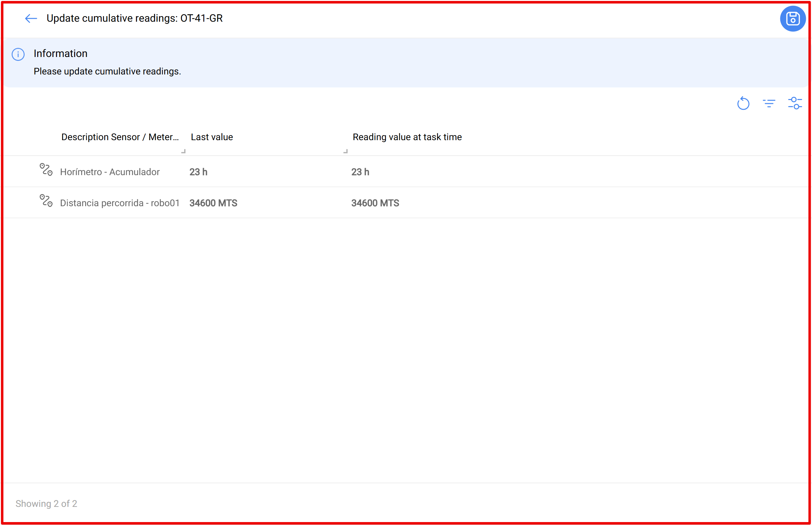Click Reading value at task time header
This screenshot has height=525, width=812.
coord(407,137)
